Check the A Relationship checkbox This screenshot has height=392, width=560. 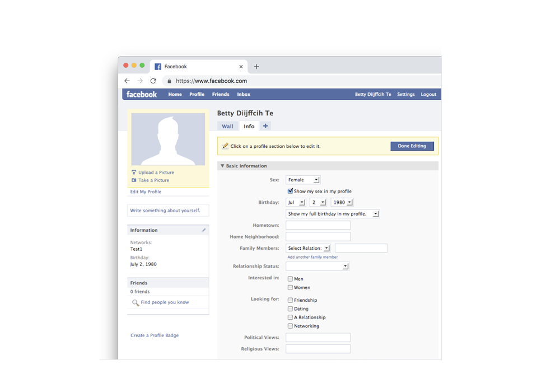tap(290, 318)
